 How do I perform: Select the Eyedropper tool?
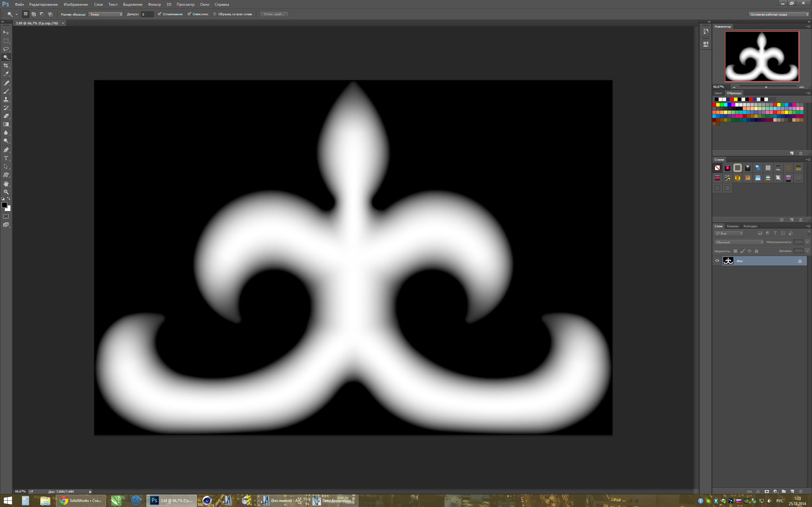point(6,74)
